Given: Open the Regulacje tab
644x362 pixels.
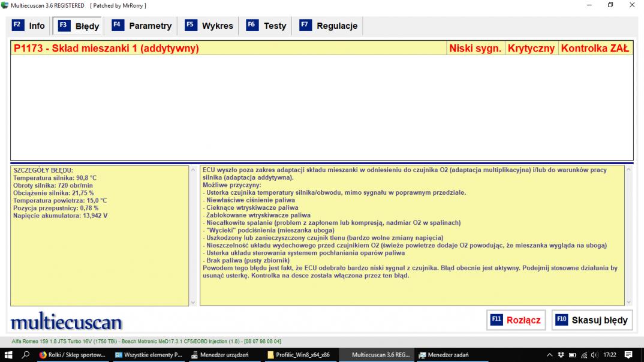Looking at the screenshot, I should click(329, 26).
